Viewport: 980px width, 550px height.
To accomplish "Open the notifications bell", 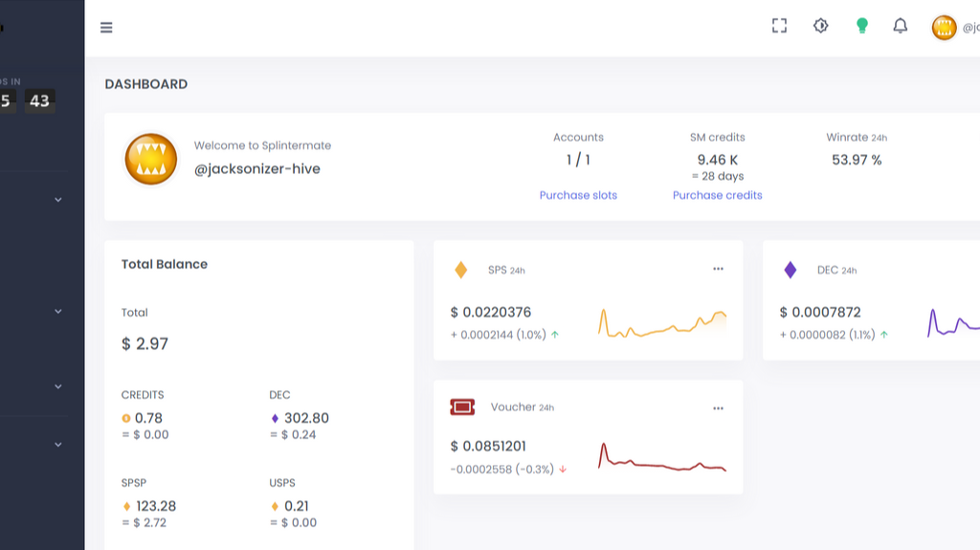I will tap(900, 27).
